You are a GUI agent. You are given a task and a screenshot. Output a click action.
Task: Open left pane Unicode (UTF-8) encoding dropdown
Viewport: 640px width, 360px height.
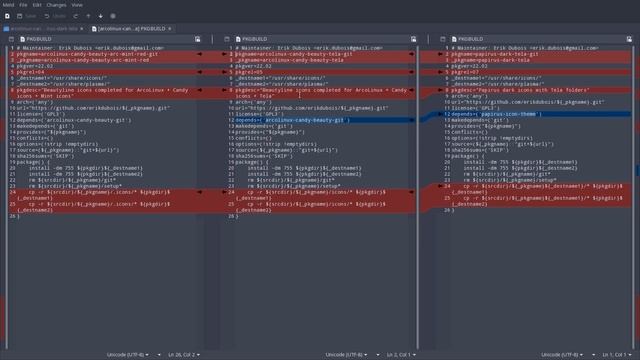tap(128, 355)
